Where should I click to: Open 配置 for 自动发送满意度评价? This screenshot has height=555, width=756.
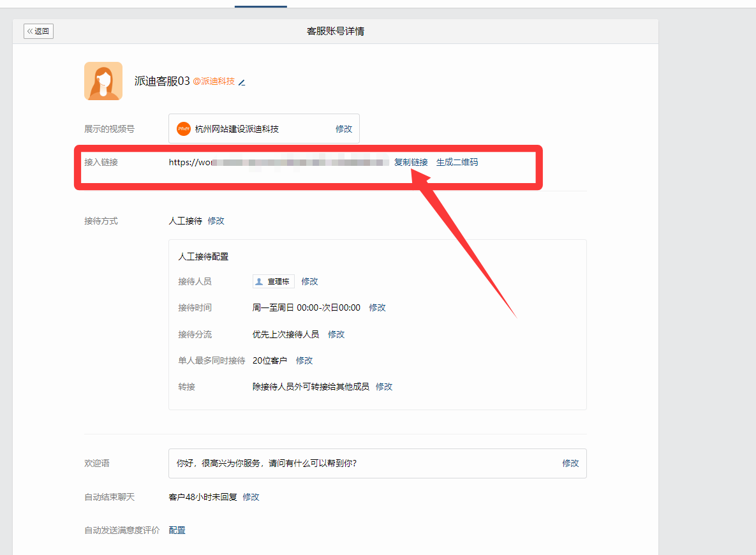click(177, 530)
